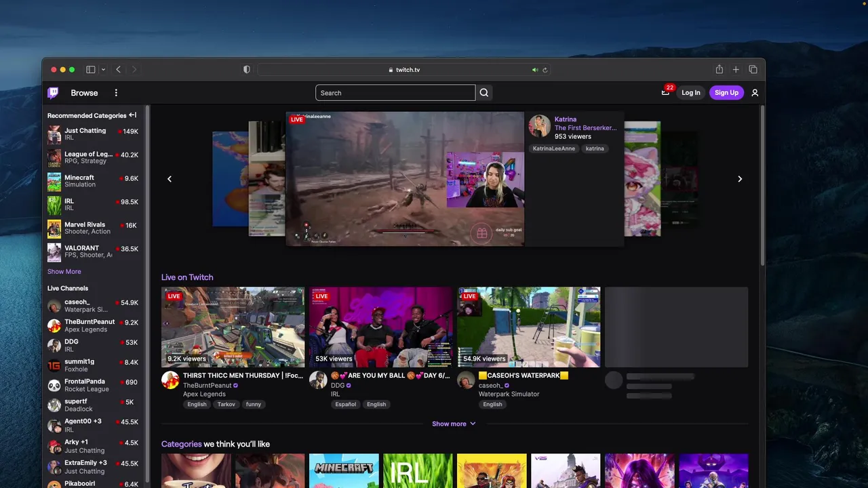Click the KatrinaLeeAnne tag
This screenshot has width=868, height=488.
pyautogui.click(x=553, y=148)
